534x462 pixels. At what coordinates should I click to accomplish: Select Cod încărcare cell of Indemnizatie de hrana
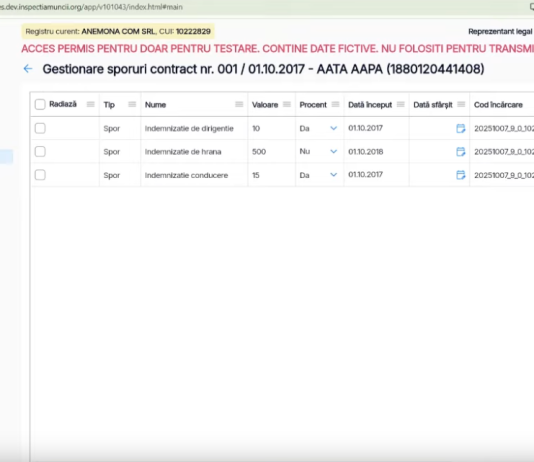[x=502, y=152]
